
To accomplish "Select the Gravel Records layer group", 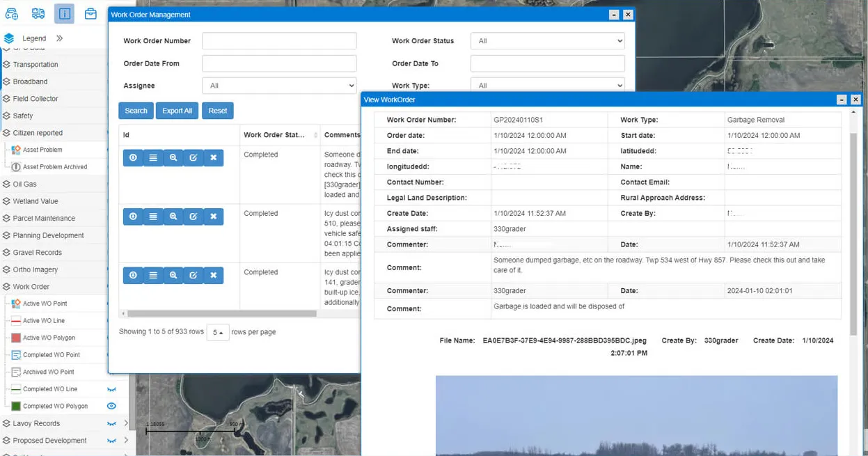I will 38,253.
